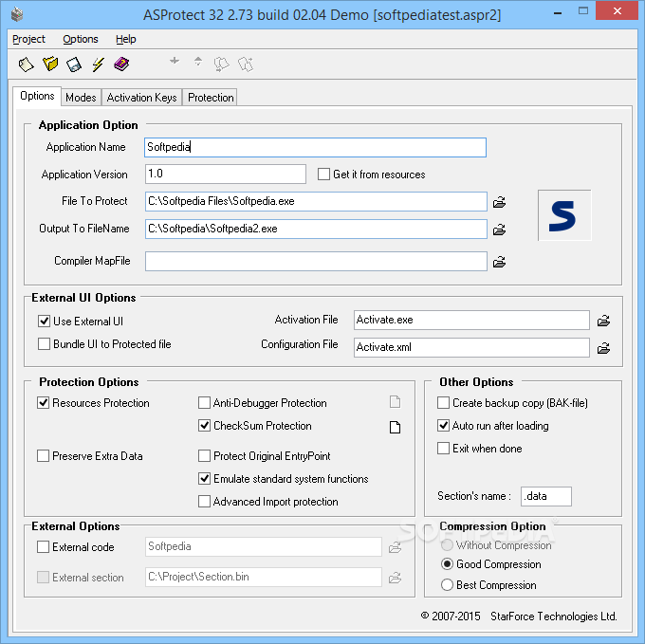Click the ASProtect title bar app icon

tap(17, 14)
